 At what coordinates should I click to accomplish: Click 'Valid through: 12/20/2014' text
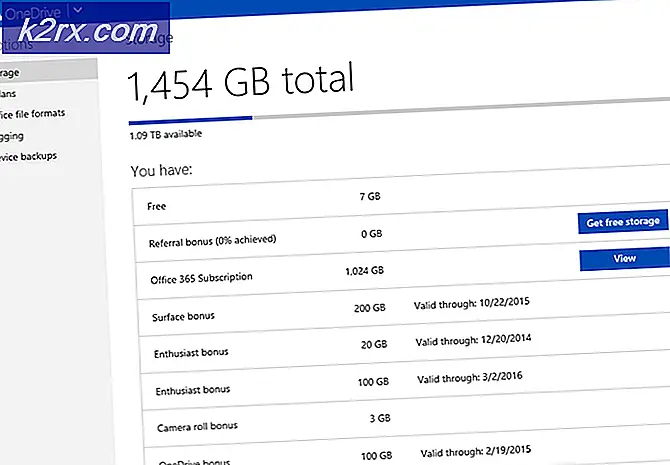(473, 340)
